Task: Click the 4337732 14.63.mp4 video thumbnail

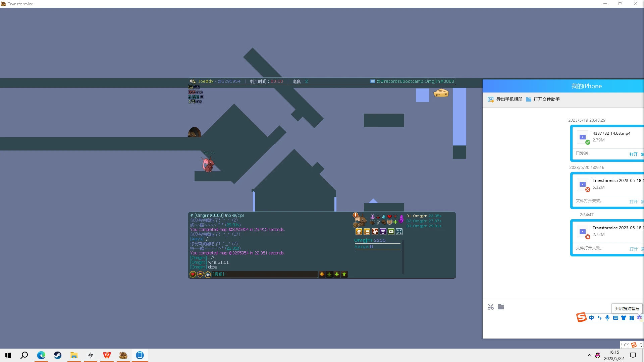Action: pos(583,137)
